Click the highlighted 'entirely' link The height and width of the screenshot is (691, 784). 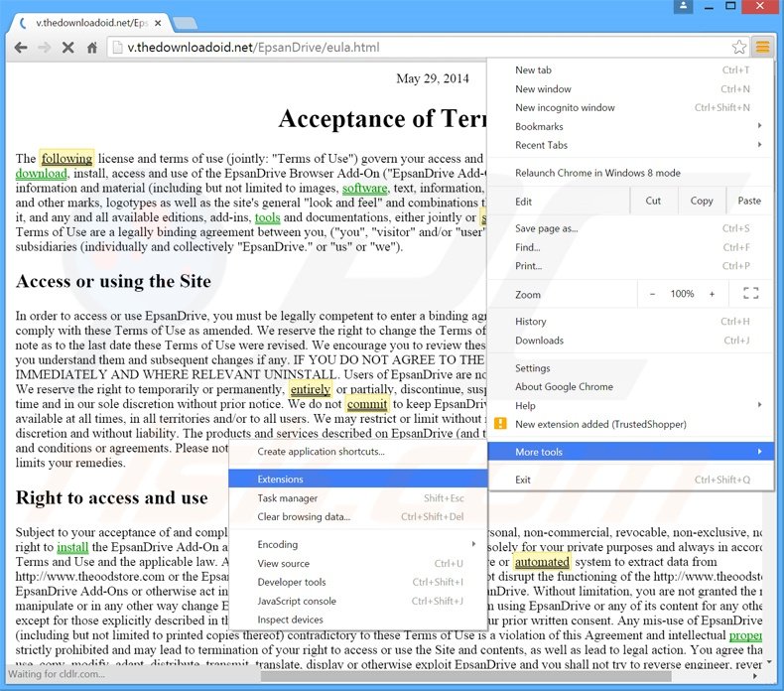311,389
